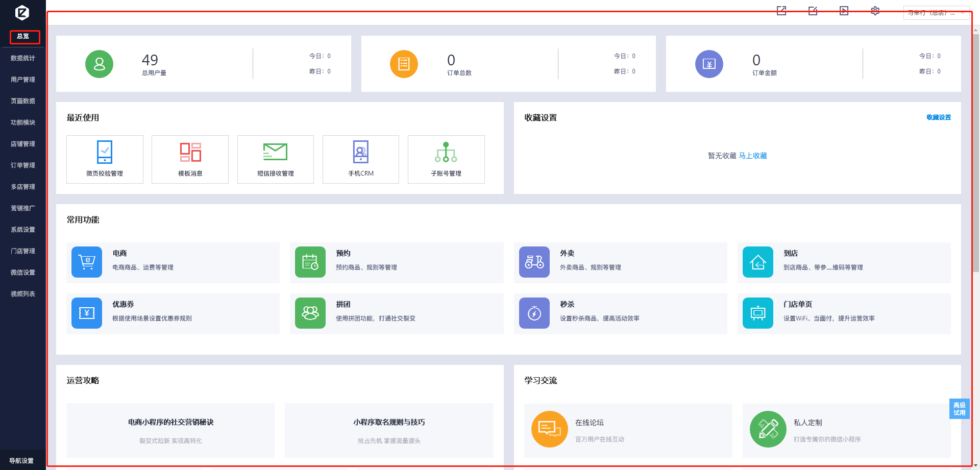
Task: Click the vertical page scrollbar
Action: pos(975,153)
